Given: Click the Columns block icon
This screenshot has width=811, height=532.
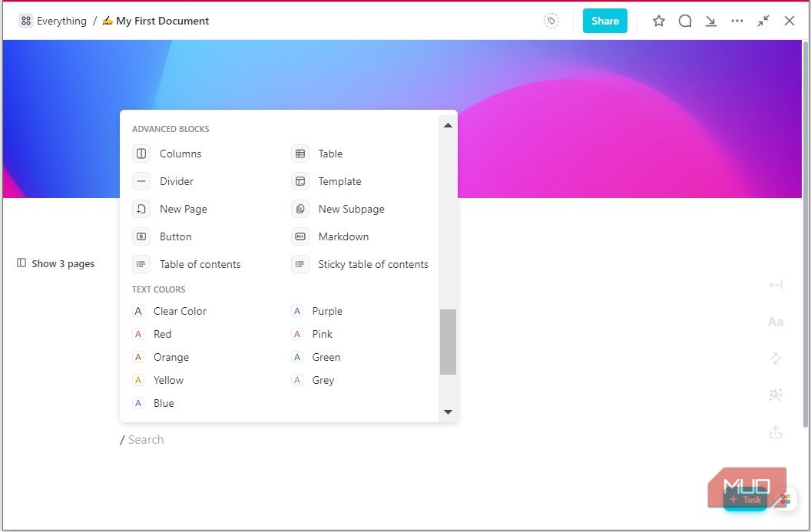Looking at the screenshot, I should (x=141, y=154).
